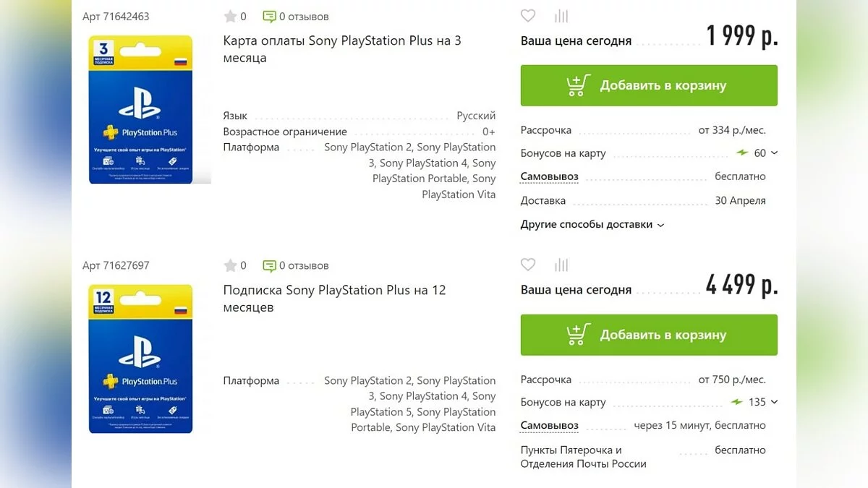Open reviews comment icon for 3-month card

(x=269, y=17)
